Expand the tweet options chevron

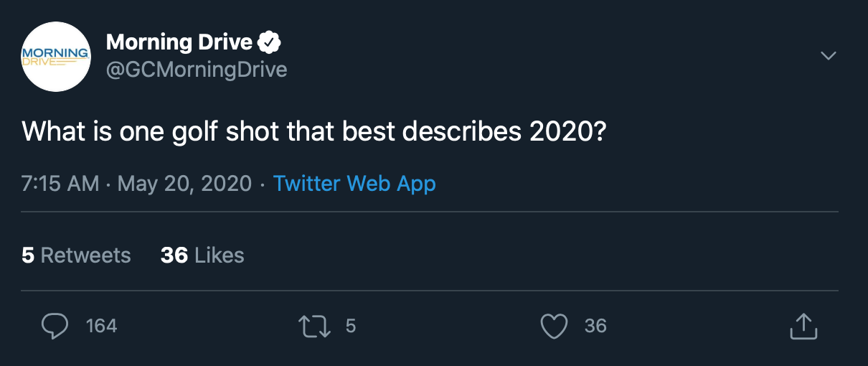[x=829, y=56]
